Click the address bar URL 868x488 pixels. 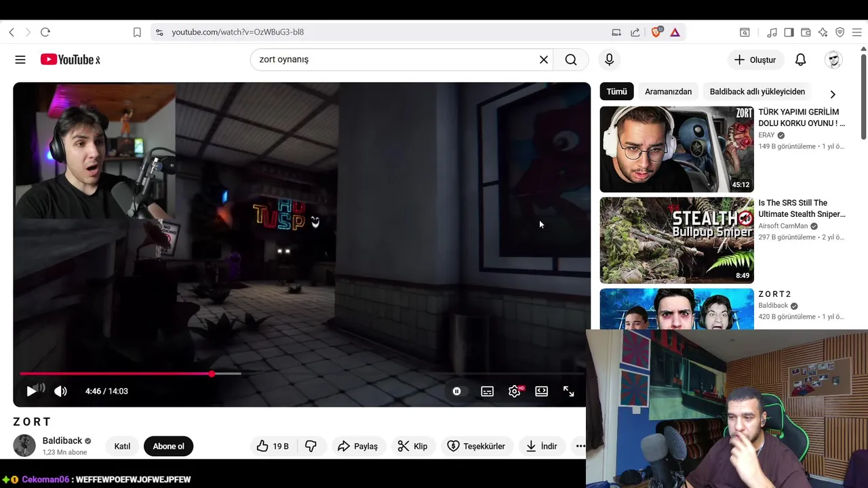point(237,32)
